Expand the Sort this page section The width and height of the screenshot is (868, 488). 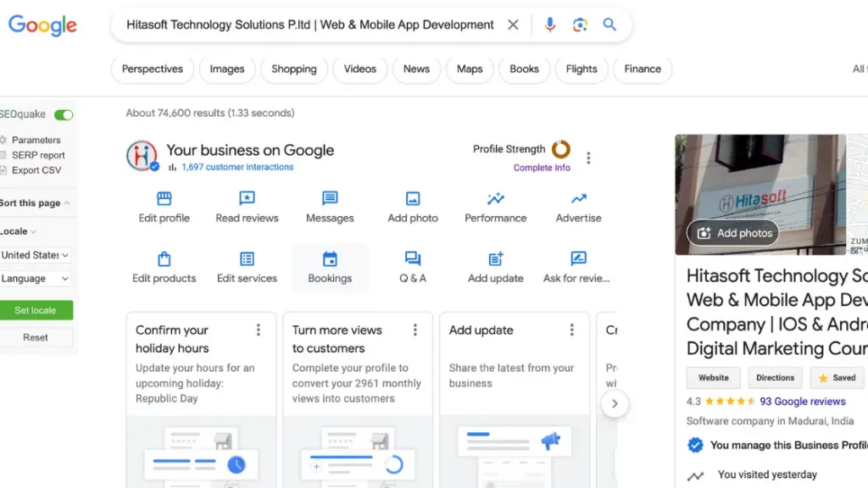pyautogui.click(x=35, y=203)
